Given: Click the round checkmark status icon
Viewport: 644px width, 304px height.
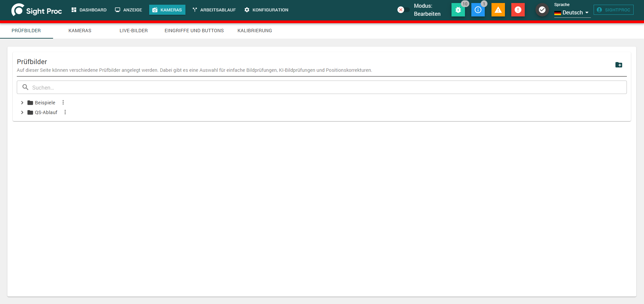Looking at the screenshot, I should pyautogui.click(x=542, y=10).
